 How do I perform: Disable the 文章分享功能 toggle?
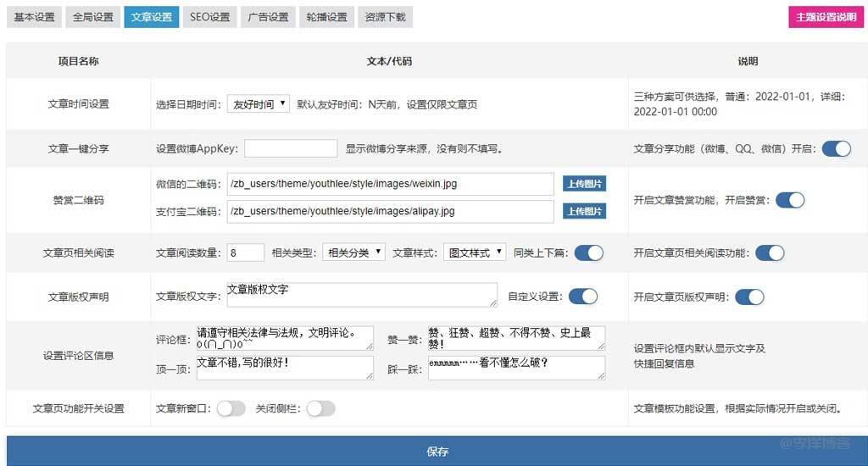click(x=836, y=148)
